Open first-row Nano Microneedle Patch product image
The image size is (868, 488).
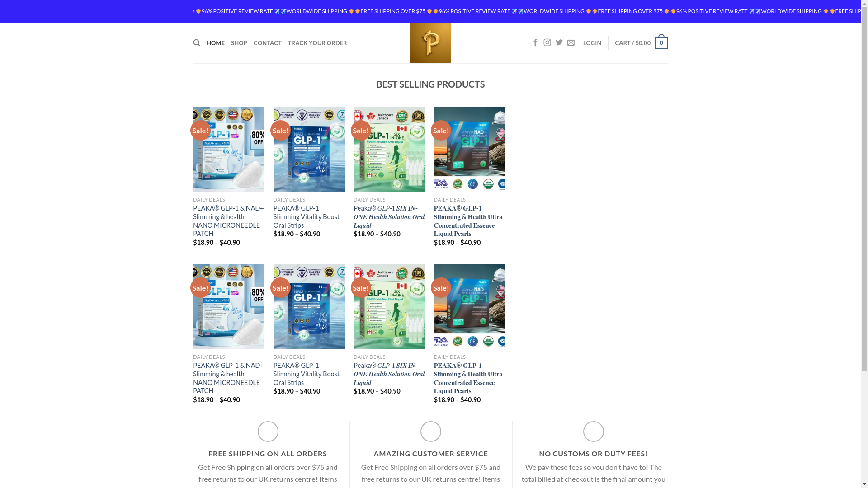pyautogui.click(x=229, y=149)
